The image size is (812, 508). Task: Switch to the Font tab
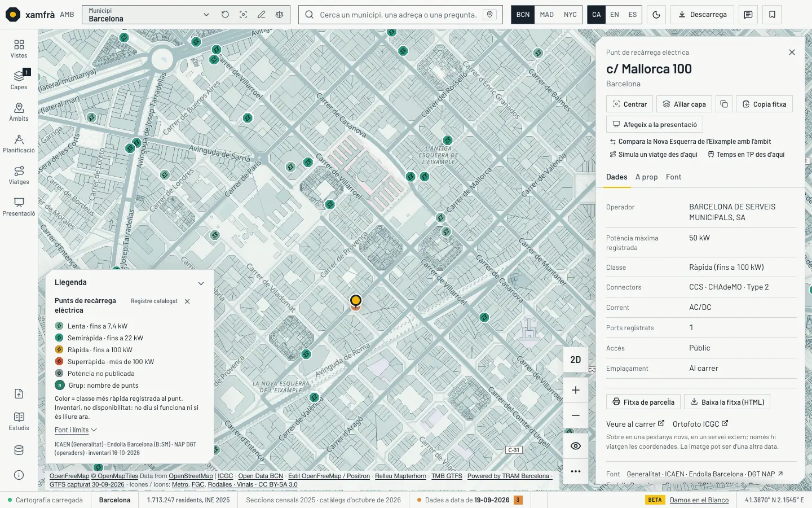tap(673, 177)
